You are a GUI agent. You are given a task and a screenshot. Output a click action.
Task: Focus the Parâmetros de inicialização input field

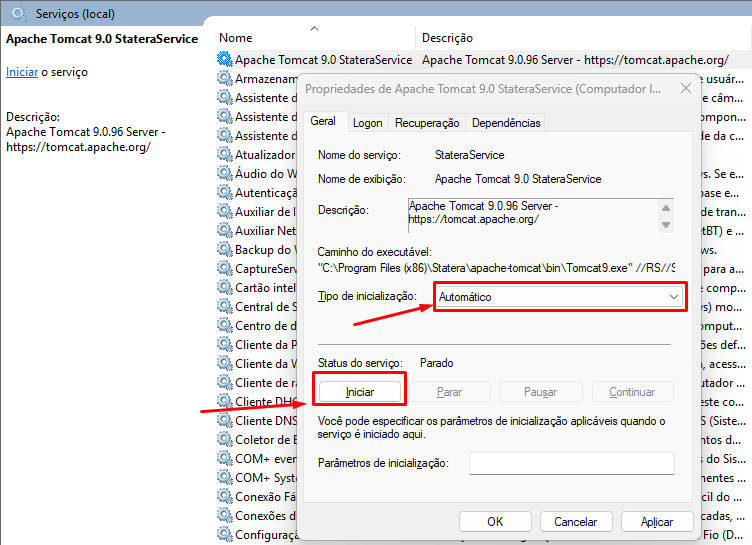[572, 463]
